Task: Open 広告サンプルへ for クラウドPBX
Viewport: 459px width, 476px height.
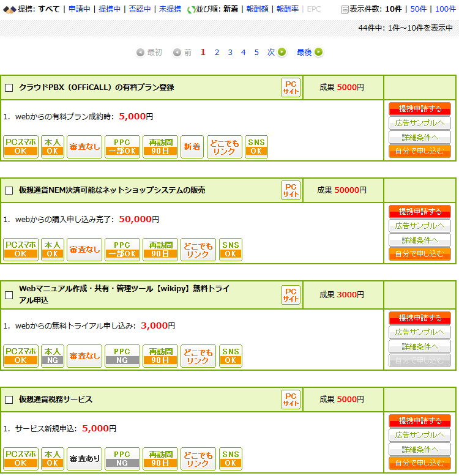Action: click(420, 123)
